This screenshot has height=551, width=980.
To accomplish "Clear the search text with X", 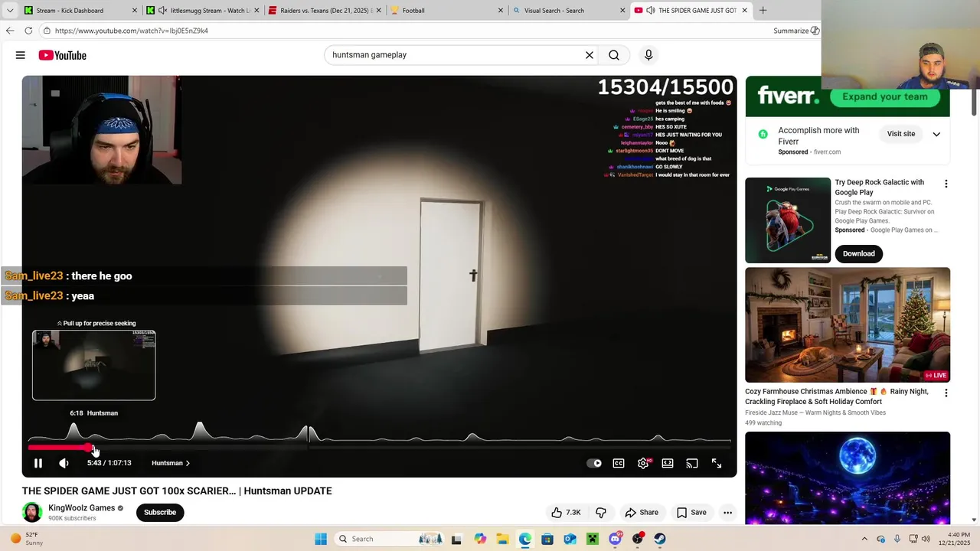I will (590, 55).
